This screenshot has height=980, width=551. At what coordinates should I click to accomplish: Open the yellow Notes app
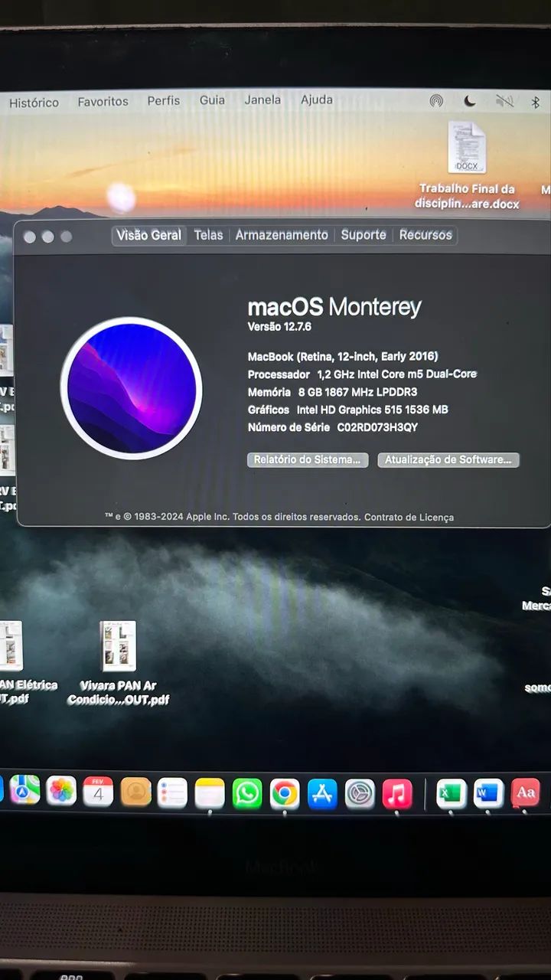click(210, 794)
